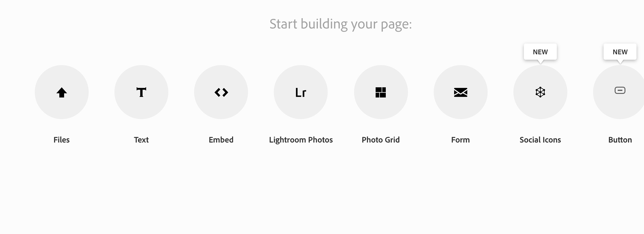Click the Button label
This screenshot has width=644, height=234.
pyautogui.click(x=620, y=140)
